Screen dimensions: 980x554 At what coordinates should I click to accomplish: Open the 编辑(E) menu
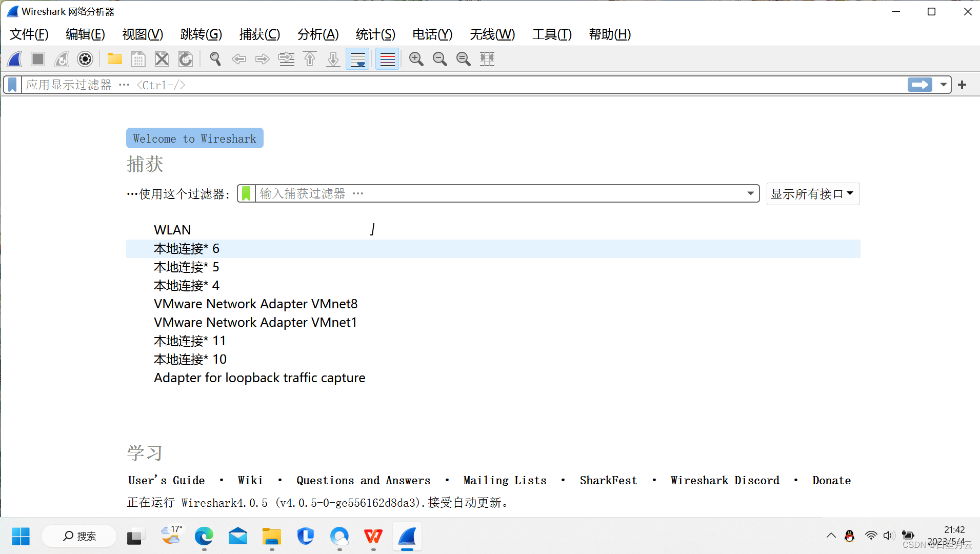click(x=85, y=34)
